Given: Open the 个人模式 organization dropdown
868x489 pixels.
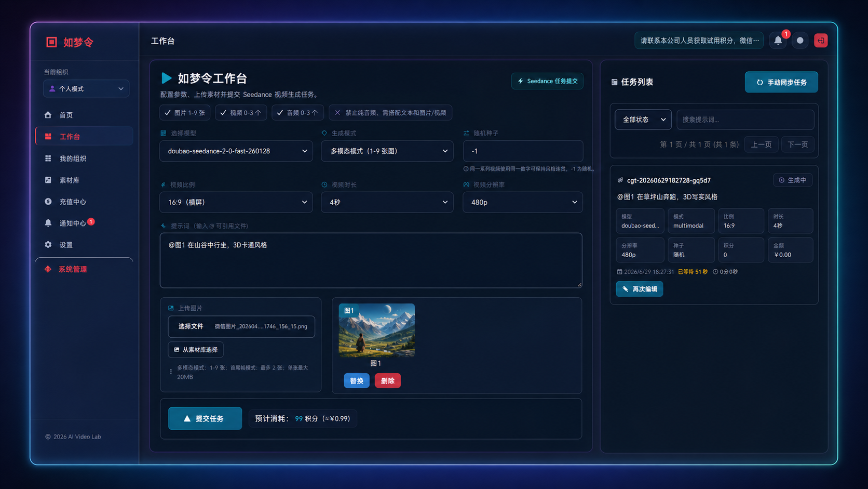Looking at the screenshot, I should coord(86,89).
